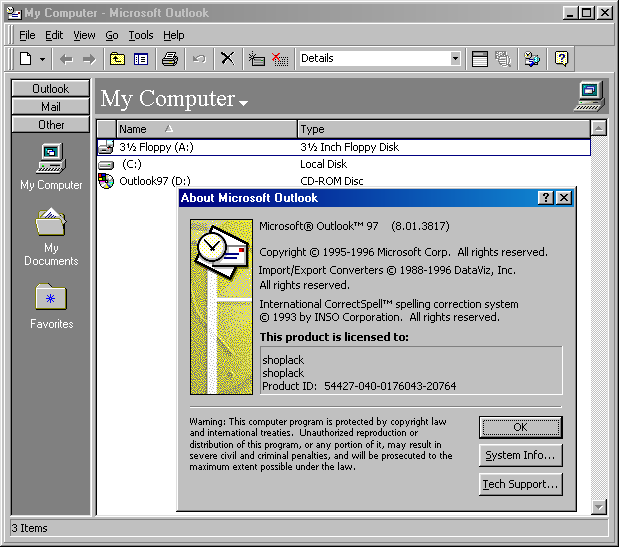Screen dimensions: 619x547
Task: Click the C: hard drive icon
Action: point(106,165)
